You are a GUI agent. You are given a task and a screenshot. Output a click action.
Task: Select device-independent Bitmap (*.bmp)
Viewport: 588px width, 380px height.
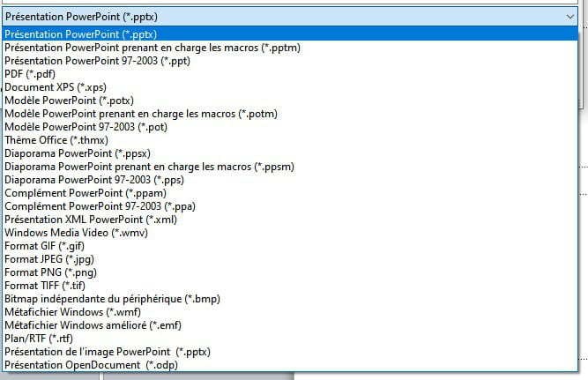click(290, 299)
